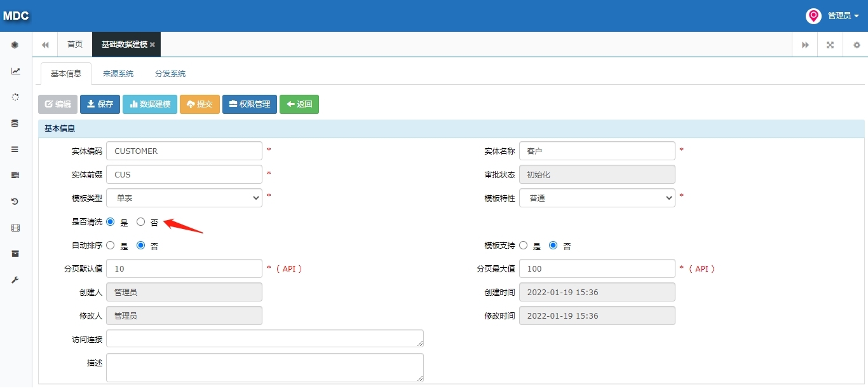The height and width of the screenshot is (388, 868).
Task: Toggle fullscreen with the expand icon
Action: pos(830,45)
